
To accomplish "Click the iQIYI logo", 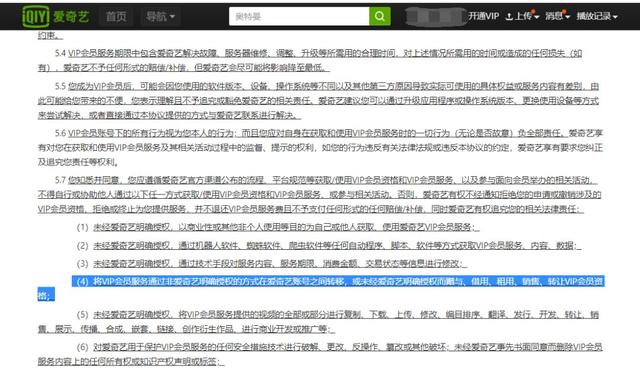I will [56, 16].
